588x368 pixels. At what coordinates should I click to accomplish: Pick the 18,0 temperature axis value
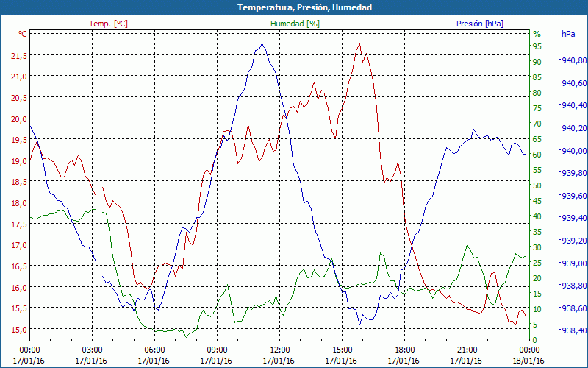pyautogui.click(x=19, y=203)
